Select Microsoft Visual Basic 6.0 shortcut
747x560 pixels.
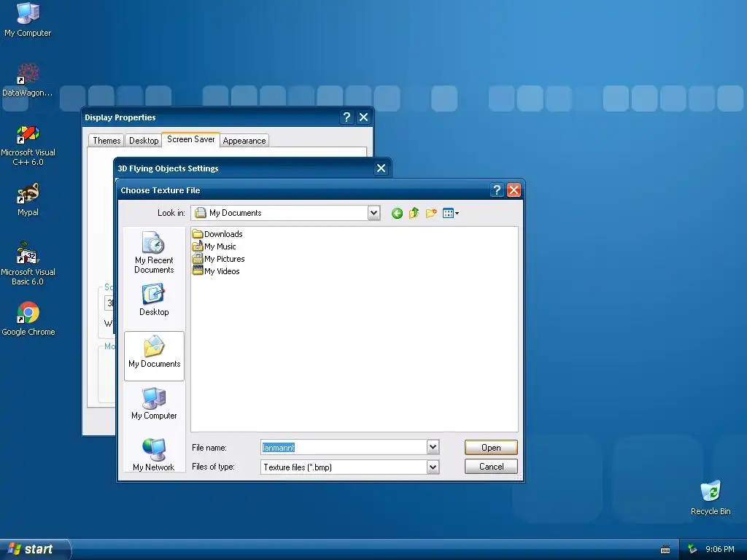[28, 263]
